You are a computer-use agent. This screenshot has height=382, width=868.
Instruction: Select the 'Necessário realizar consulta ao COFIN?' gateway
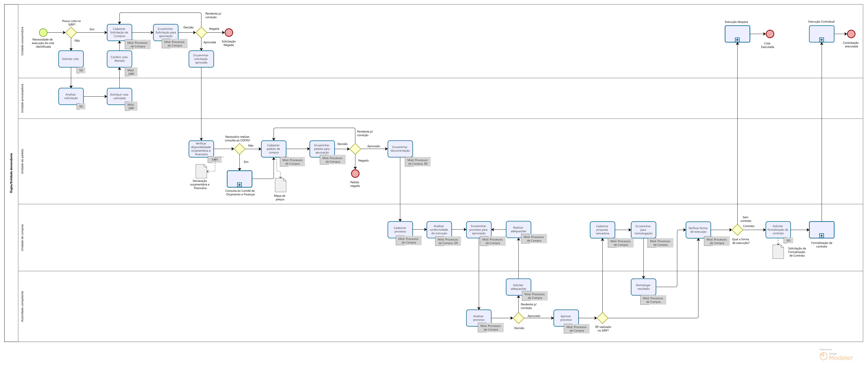coord(240,149)
